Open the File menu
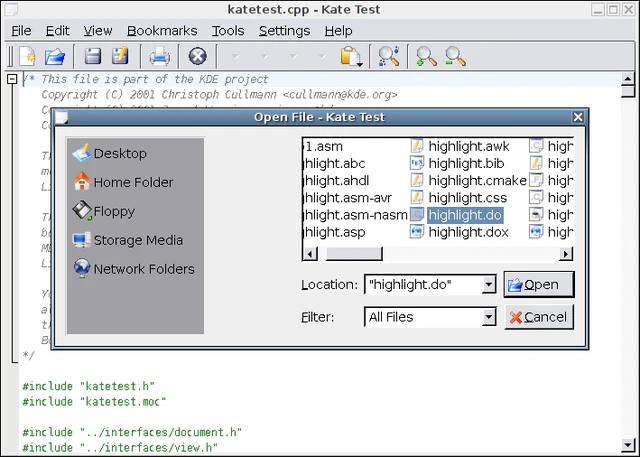 [x=21, y=31]
